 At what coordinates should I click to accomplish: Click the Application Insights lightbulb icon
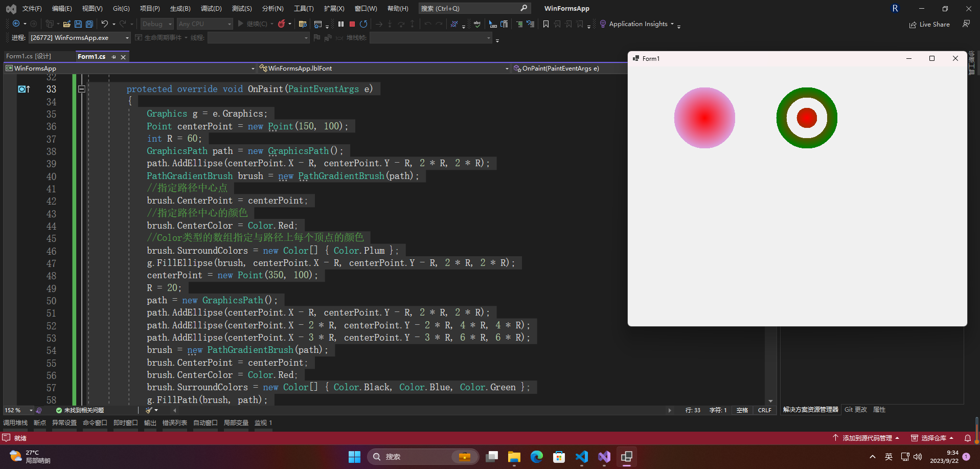pos(603,24)
